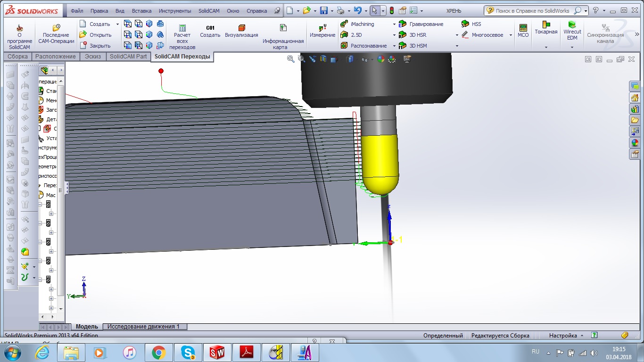
Task: Select Wirecut EDM operation
Action: pyautogui.click(x=572, y=31)
